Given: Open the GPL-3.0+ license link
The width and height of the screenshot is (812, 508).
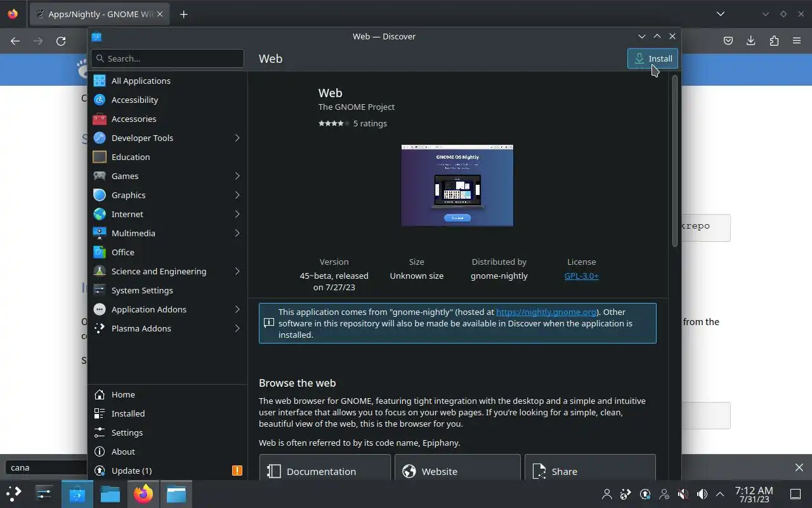Looking at the screenshot, I should (x=581, y=276).
